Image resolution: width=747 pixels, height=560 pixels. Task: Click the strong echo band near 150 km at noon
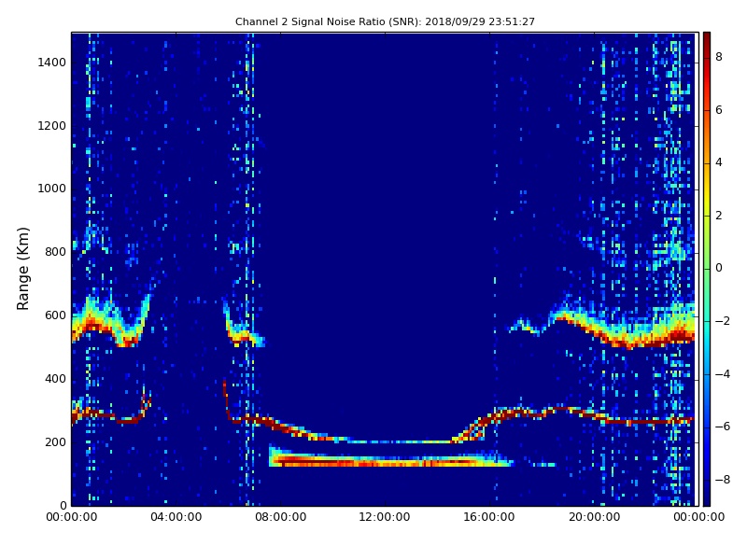pyautogui.click(x=385, y=461)
